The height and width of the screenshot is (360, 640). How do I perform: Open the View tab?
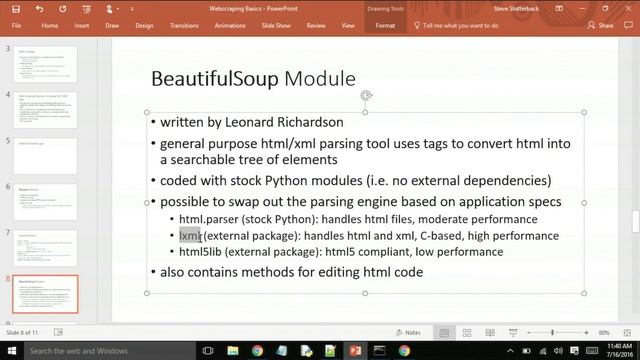click(x=348, y=25)
